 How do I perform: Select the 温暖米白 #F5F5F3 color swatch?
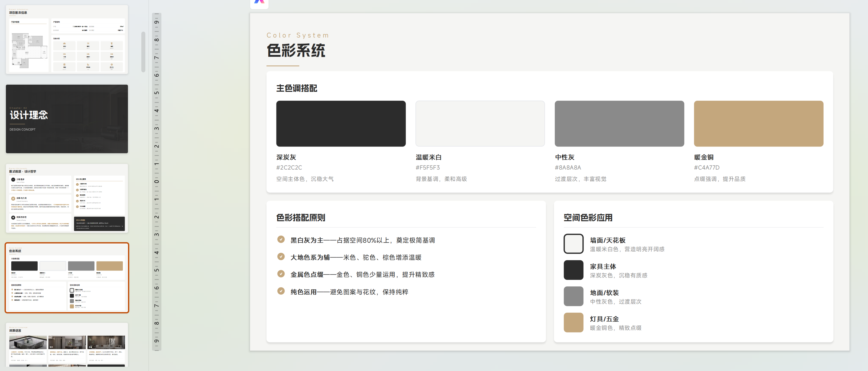480,123
